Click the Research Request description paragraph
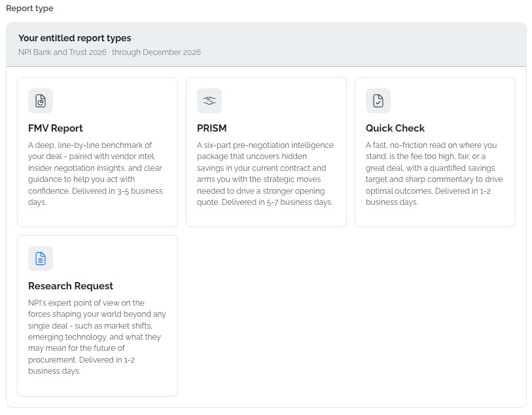Screen dimensions: 532x415 coord(97,336)
